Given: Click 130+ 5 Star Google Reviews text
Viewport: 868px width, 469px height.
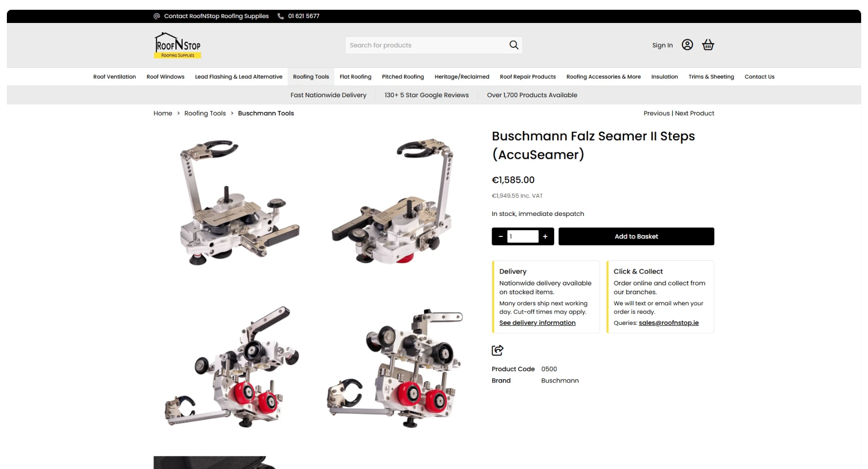Looking at the screenshot, I should [426, 95].
